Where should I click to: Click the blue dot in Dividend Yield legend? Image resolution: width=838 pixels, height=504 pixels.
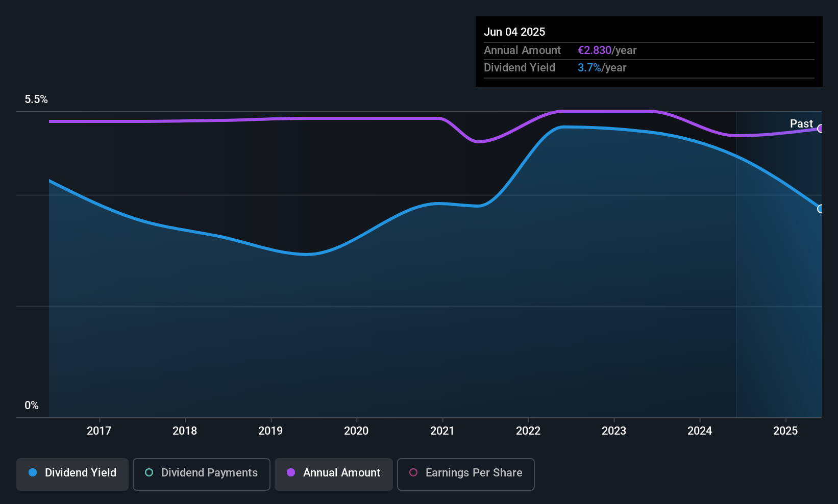(33, 473)
